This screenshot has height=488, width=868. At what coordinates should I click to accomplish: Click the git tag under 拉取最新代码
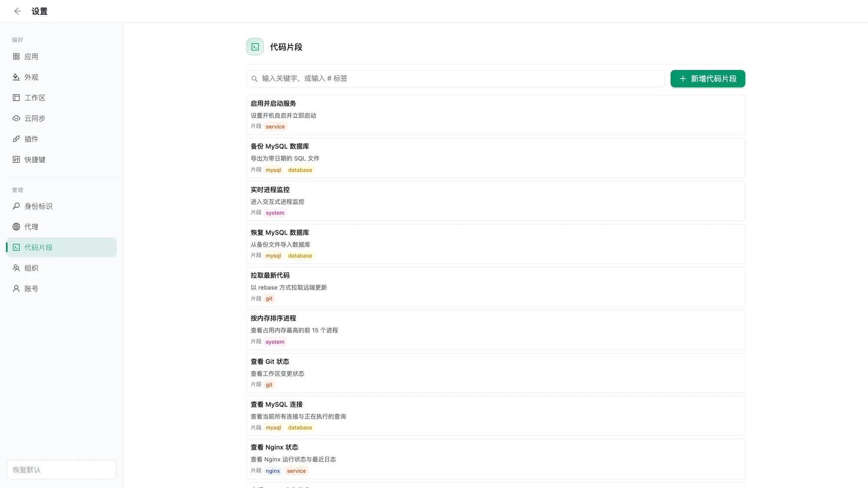[269, 299]
